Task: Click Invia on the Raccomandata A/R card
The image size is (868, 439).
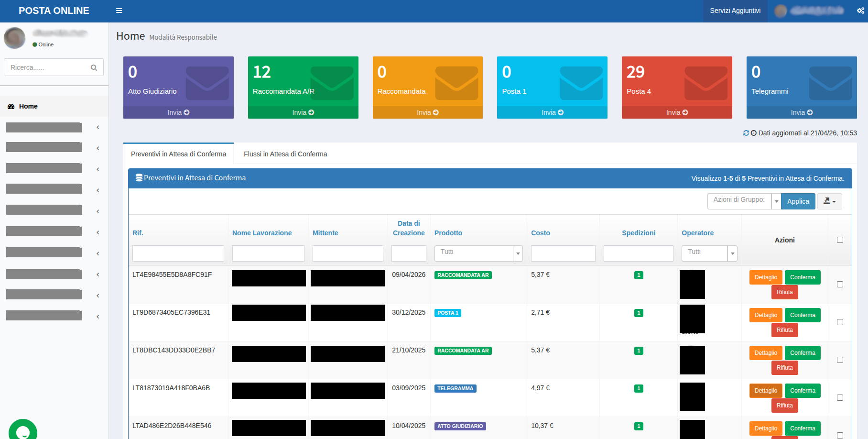Action: pos(303,112)
